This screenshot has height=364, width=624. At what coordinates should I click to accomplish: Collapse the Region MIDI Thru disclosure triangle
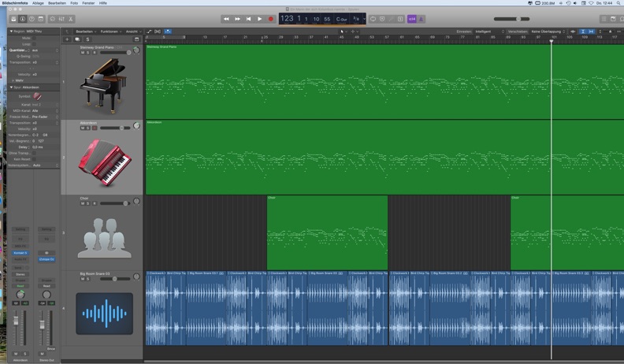pos(11,31)
